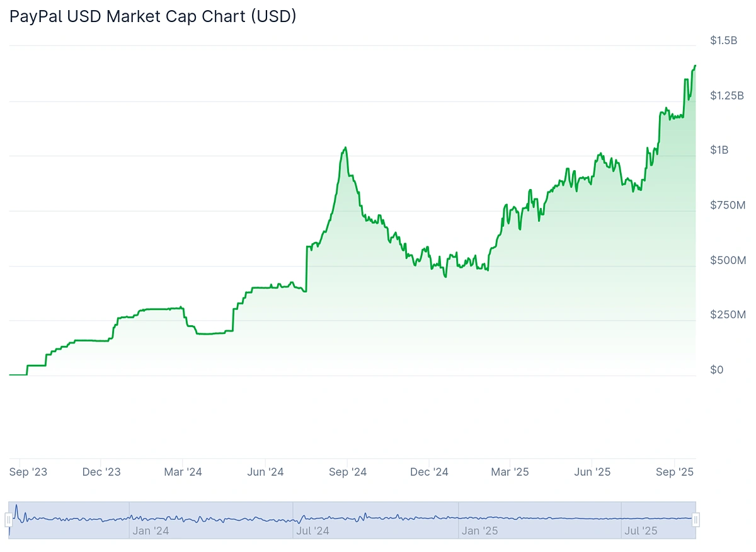Click the PayPal USD chart title
The width and height of the screenshot is (756, 552).
tap(152, 16)
